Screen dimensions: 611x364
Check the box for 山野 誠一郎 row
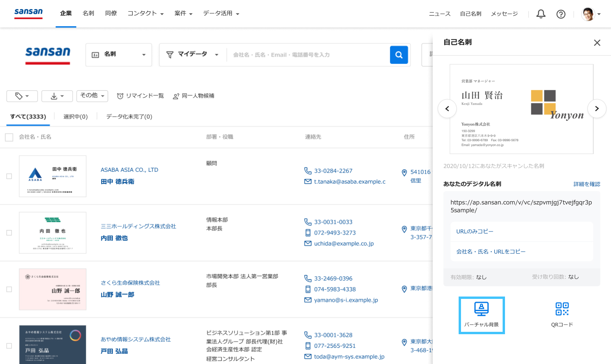click(x=9, y=289)
